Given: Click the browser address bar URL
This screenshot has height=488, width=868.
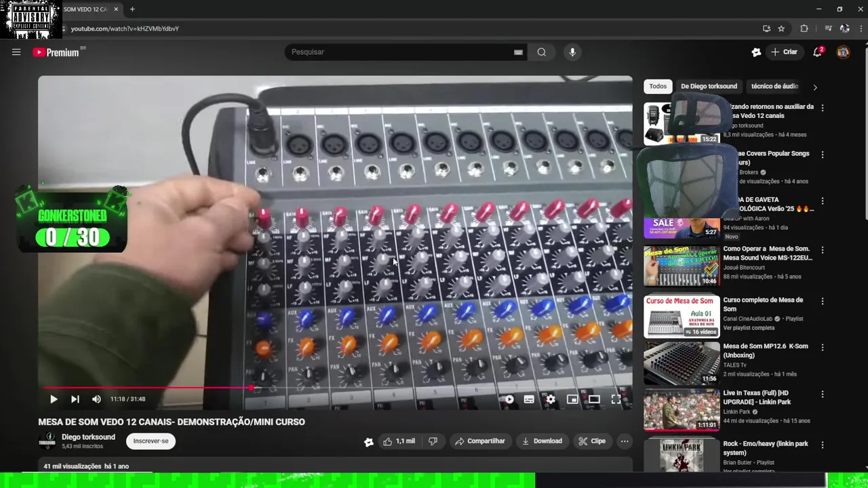Looking at the screenshot, I should click(125, 28).
